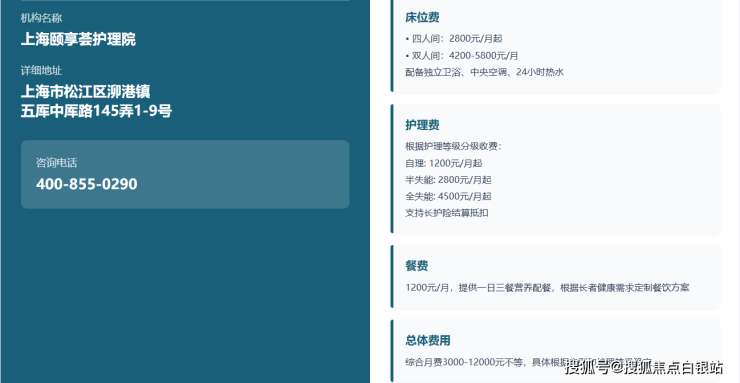This screenshot has width=740, height=383.
Task: Select the 四人间 2800元/月起 line
Action: click(454, 39)
